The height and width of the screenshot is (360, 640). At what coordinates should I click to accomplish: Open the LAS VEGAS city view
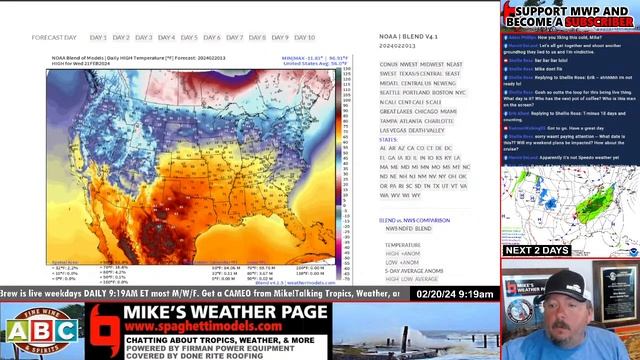(393, 131)
